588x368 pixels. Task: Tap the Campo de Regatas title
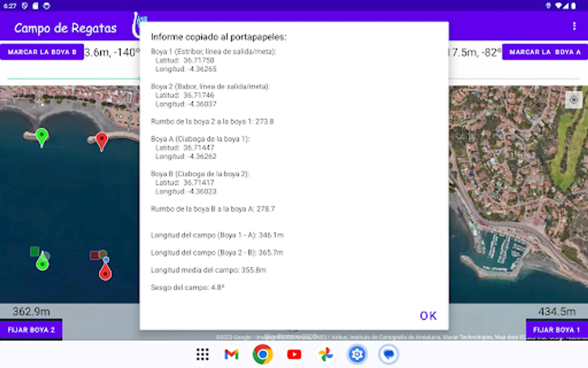click(65, 28)
